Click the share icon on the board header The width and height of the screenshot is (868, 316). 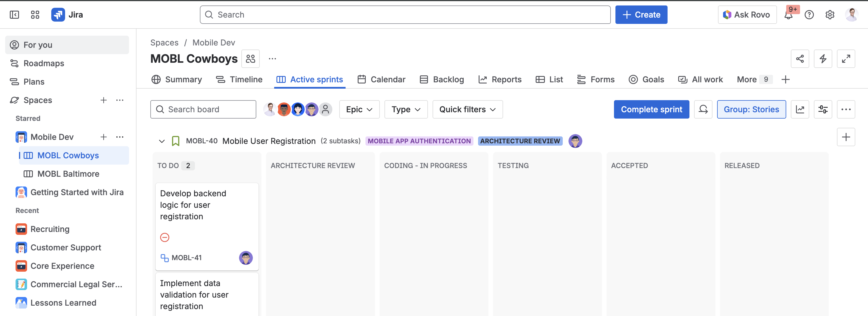pos(800,58)
